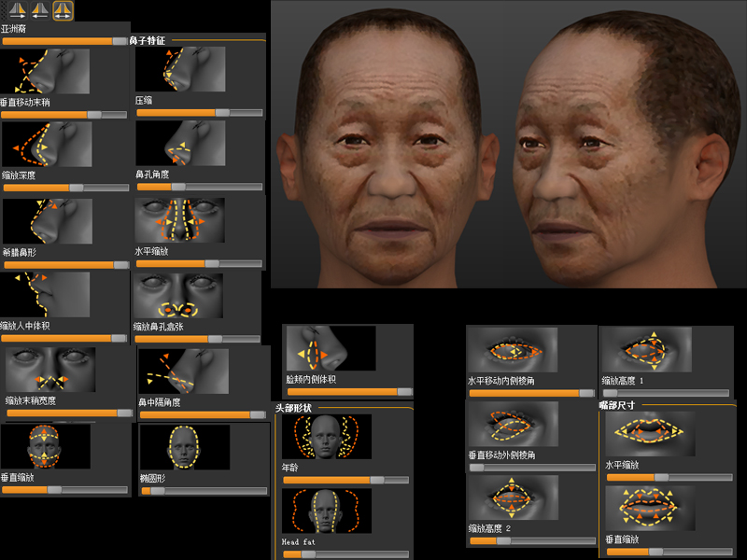This screenshot has height=560, width=747.
Task: Collapse the 头部形状 section header
Action: tap(294, 408)
